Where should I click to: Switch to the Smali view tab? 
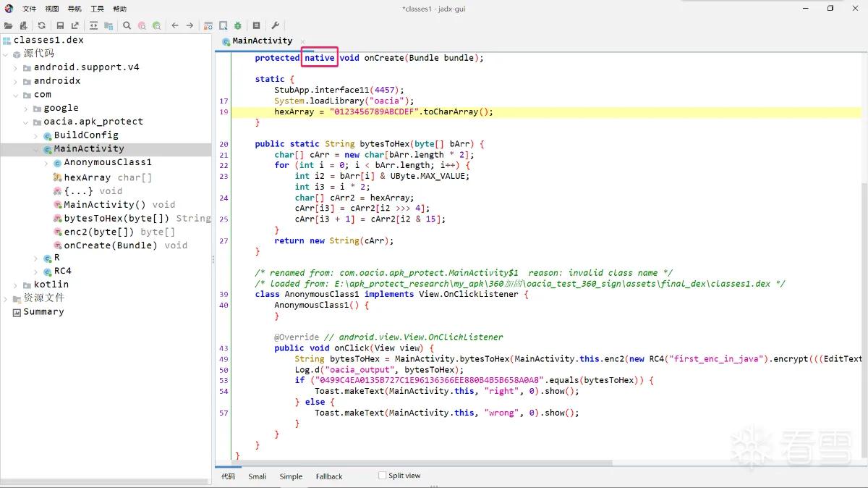(258, 476)
